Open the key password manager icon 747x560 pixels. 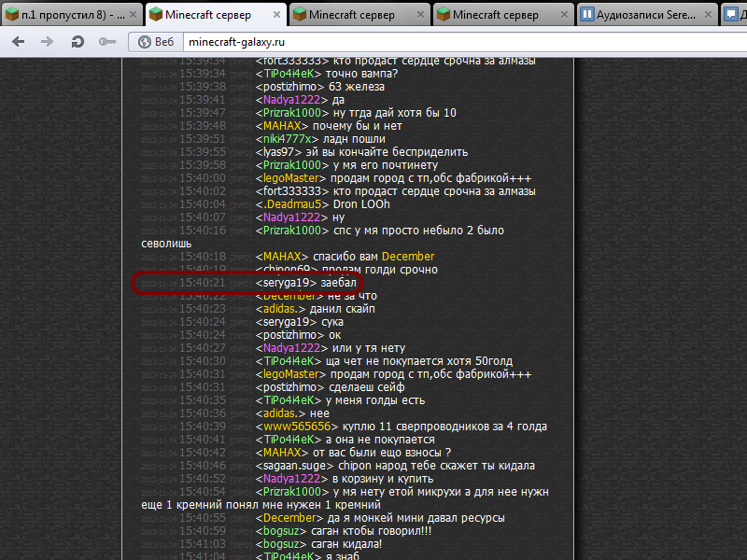click(x=107, y=42)
